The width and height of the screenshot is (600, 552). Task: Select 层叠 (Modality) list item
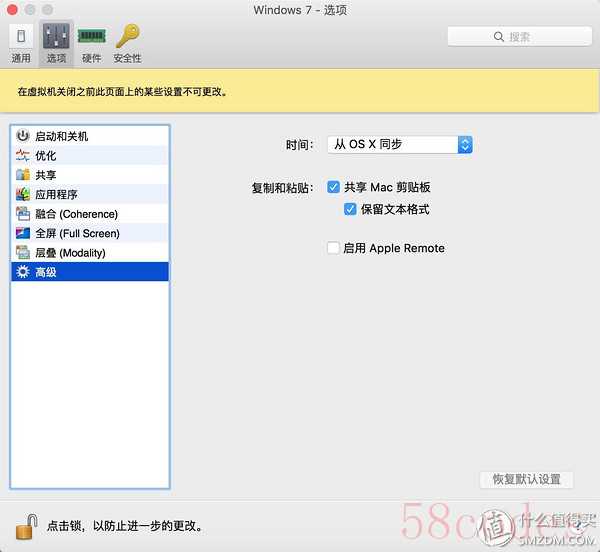point(69,253)
